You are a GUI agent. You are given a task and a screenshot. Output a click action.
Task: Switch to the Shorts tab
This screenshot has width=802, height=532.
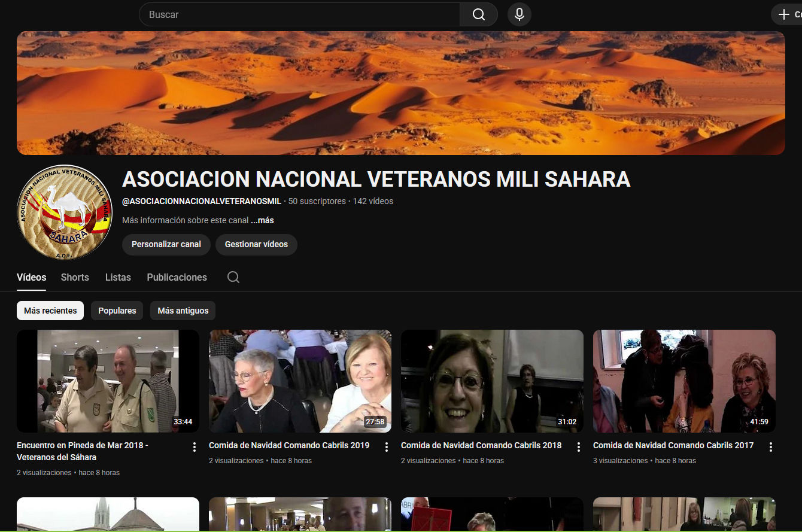coord(75,277)
